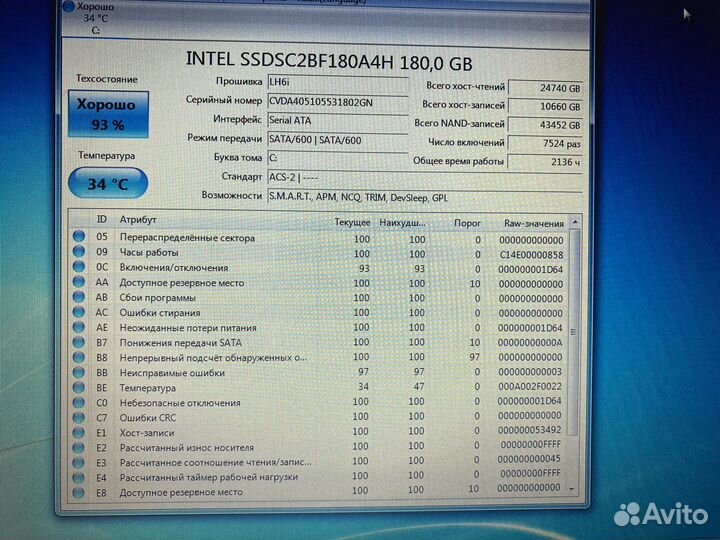Click the Техсостояние label
The width and height of the screenshot is (720, 540).
coord(107,79)
